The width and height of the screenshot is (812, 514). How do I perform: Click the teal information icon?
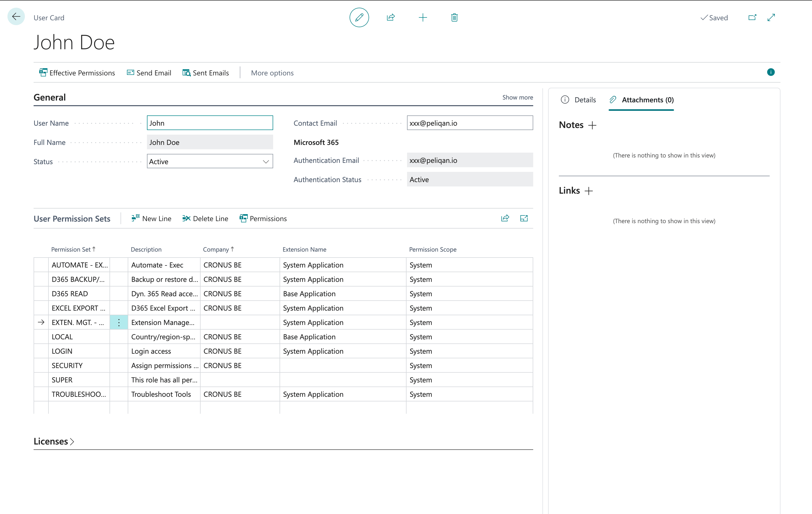click(770, 72)
